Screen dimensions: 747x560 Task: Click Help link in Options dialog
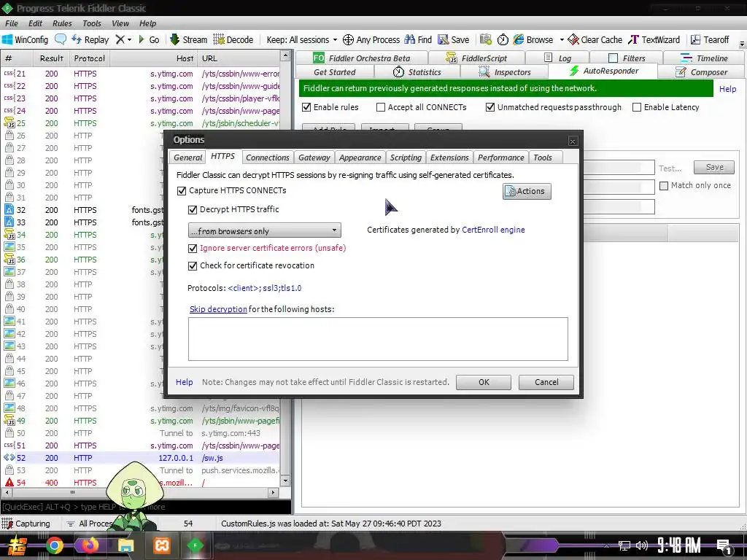184,382
